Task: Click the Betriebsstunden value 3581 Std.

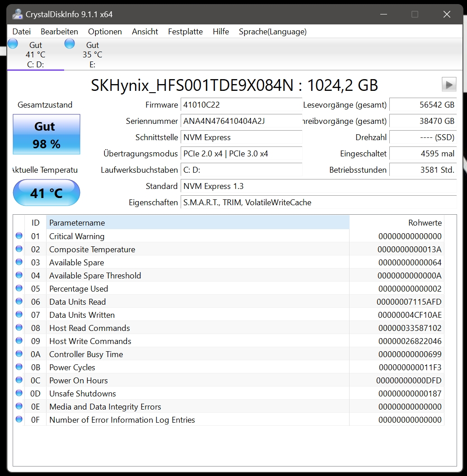Action: [423, 170]
